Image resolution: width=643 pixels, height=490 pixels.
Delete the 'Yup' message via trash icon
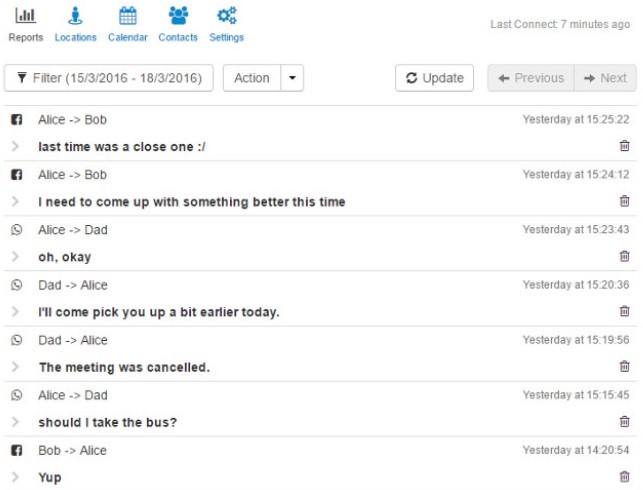[x=624, y=476]
